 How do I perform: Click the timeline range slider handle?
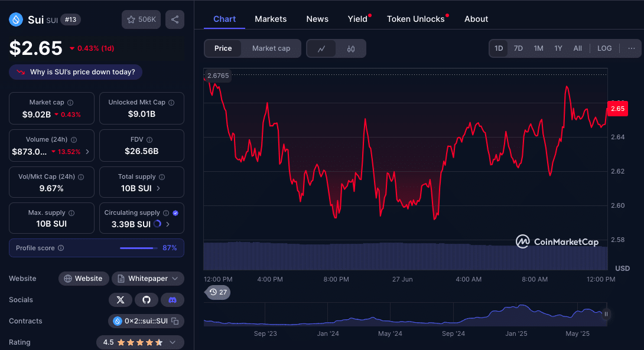[606, 314]
